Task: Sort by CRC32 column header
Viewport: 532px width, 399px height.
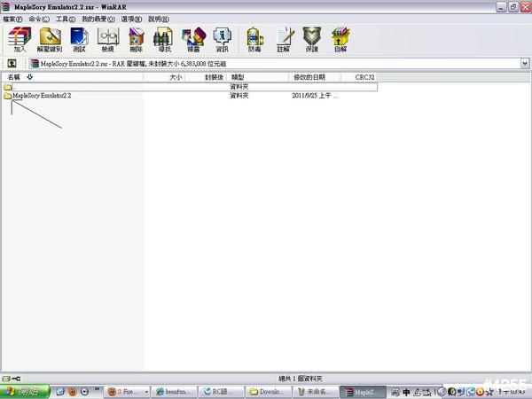Action: tap(359, 77)
